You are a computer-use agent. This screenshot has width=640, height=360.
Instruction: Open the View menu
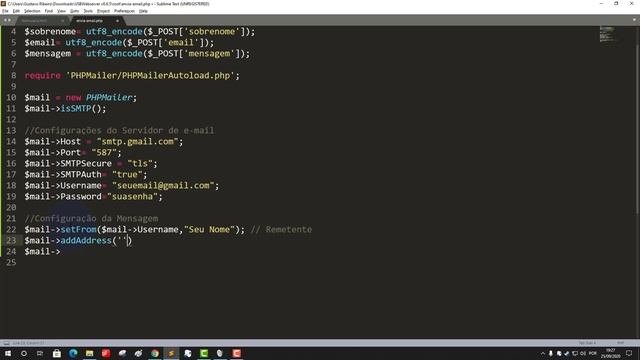click(x=61, y=11)
